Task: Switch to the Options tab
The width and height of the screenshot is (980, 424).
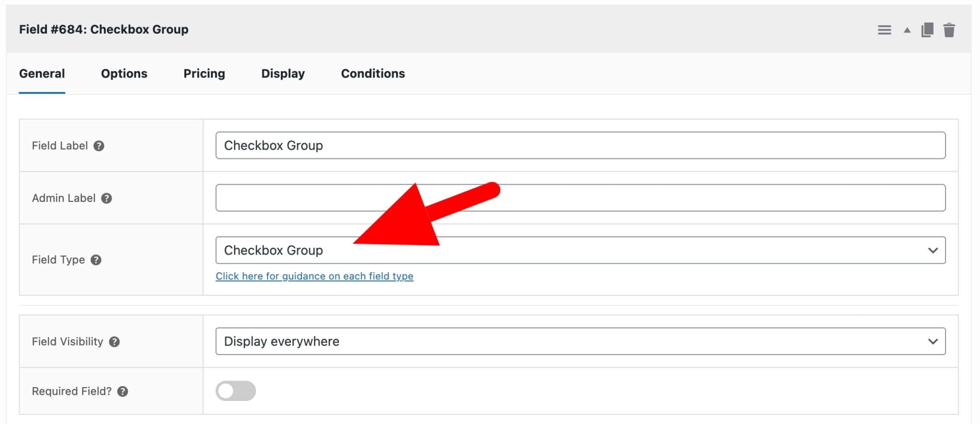Action: tap(124, 74)
